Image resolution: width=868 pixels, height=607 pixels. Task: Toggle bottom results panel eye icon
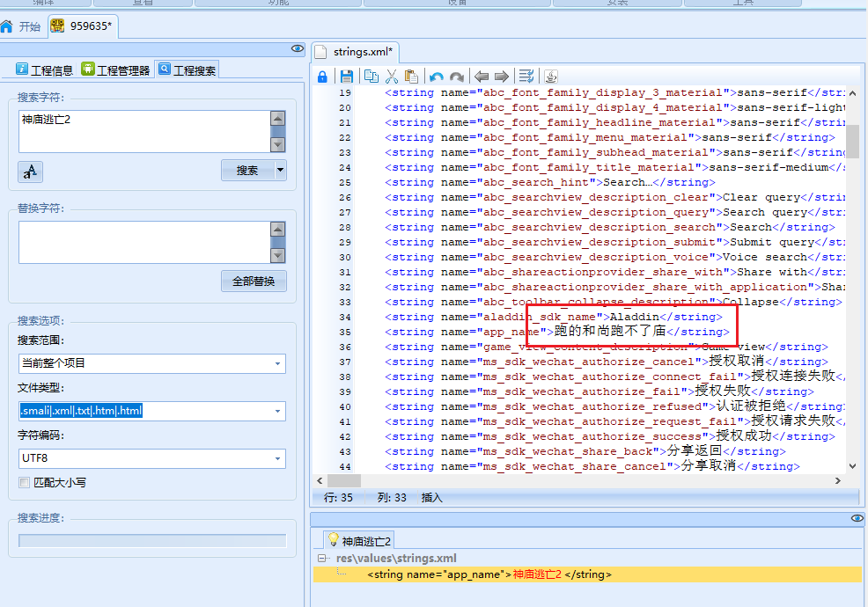[857, 518]
